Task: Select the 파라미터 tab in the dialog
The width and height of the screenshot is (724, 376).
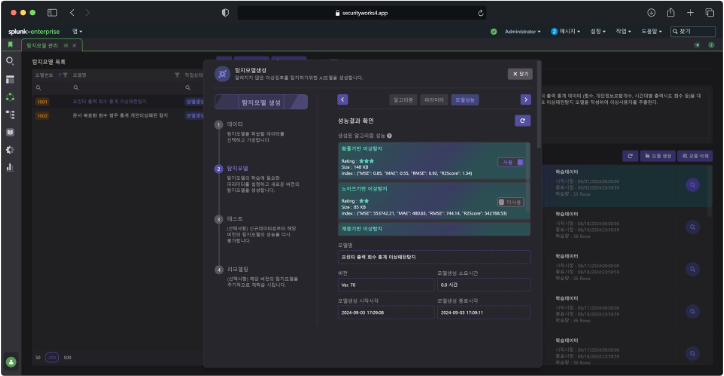Action: [434, 100]
